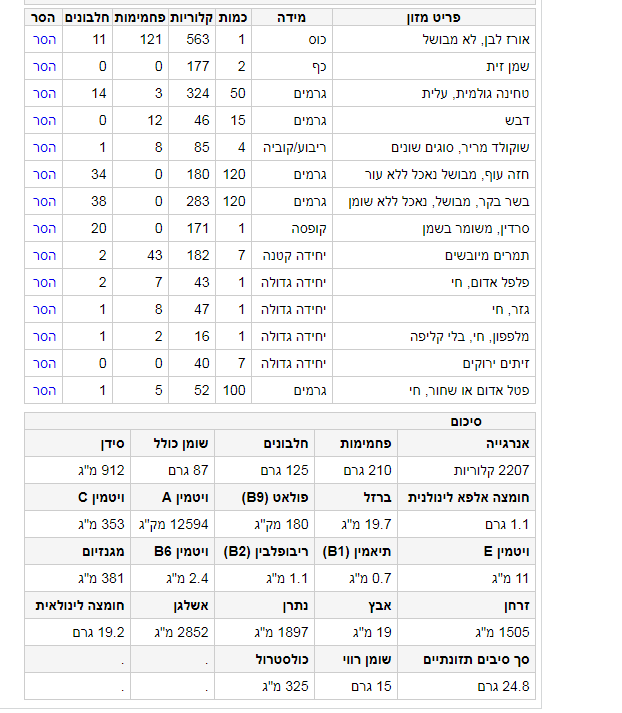Click הסר in the פלפל אדום, חי row
Screen dimensions: 622x713
[44, 282]
